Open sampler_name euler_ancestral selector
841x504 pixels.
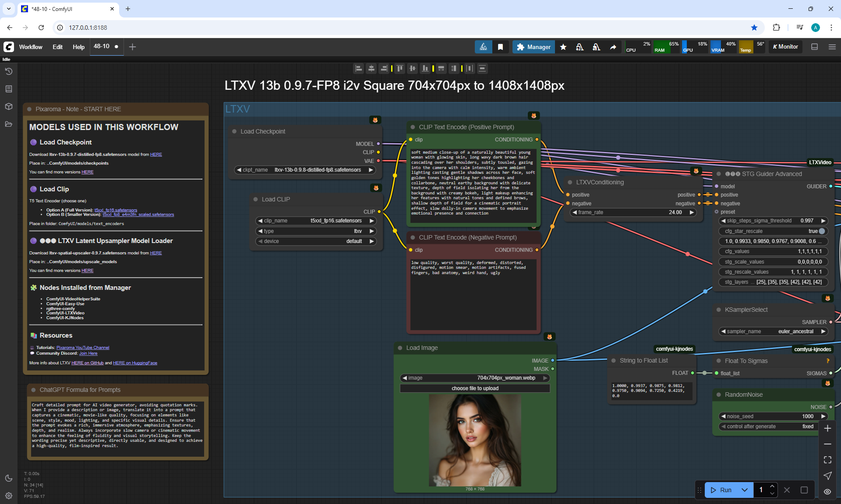point(774,331)
